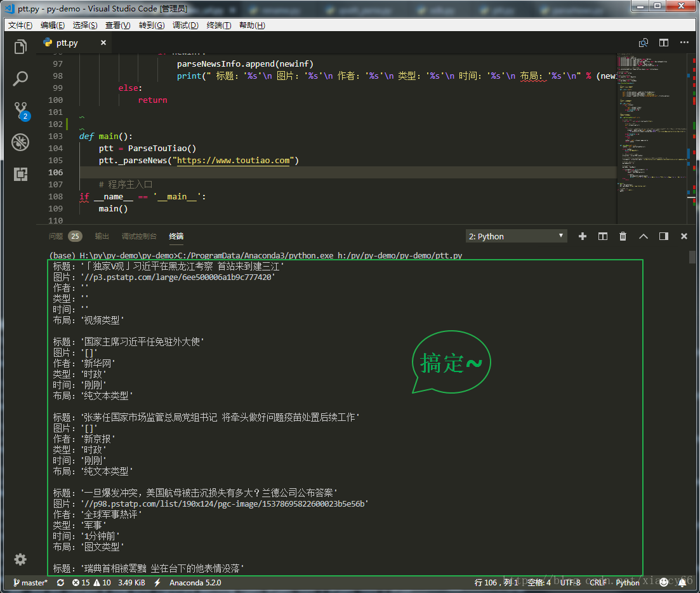Image resolution: width=700 pixels, height=593 pixels.
Task: Click the 'def main():' code line
Action: (x=106, y=137)
